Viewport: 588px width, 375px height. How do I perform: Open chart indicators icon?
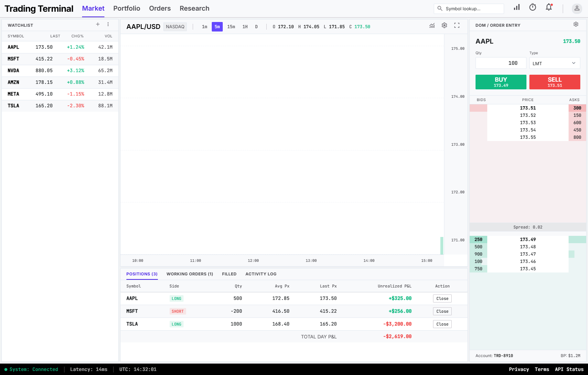pos(432,25)
